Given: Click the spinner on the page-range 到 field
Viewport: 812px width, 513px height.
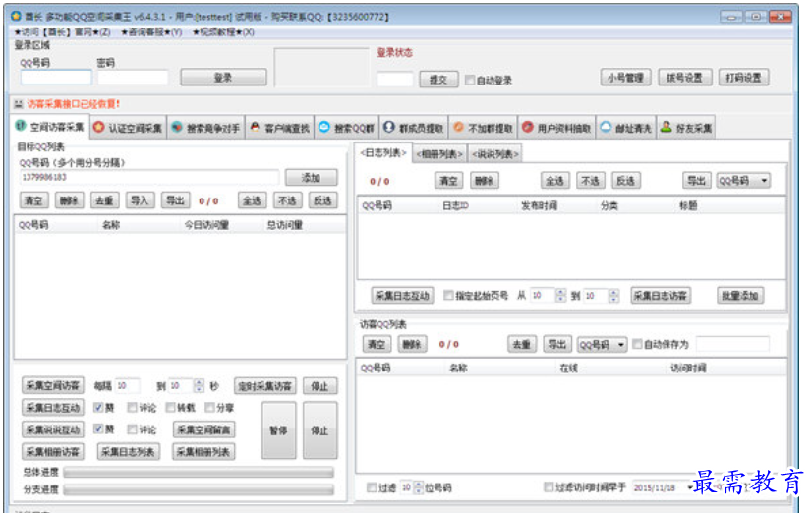Looking at the screenshot, I should (x=613, y=295).
